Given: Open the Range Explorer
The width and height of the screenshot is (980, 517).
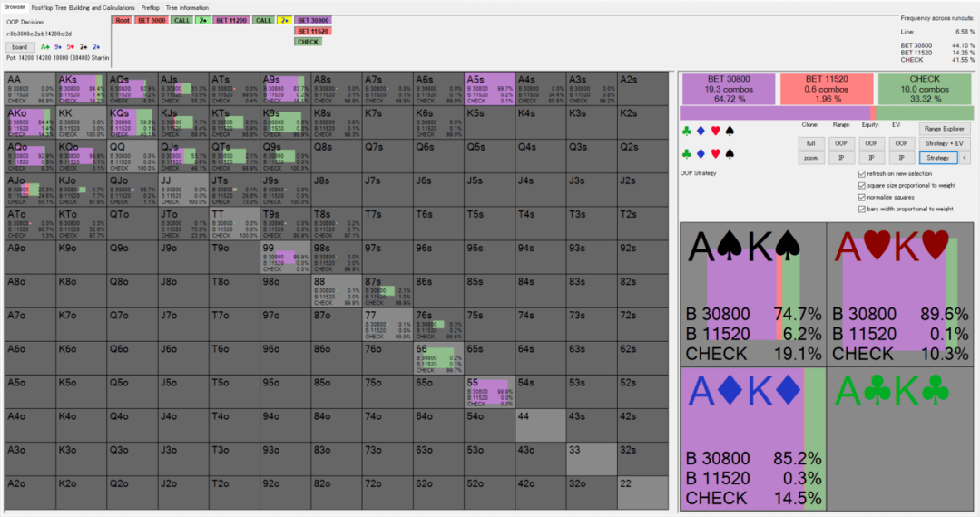Looking at the screenshot, I should tap(945, 129).
